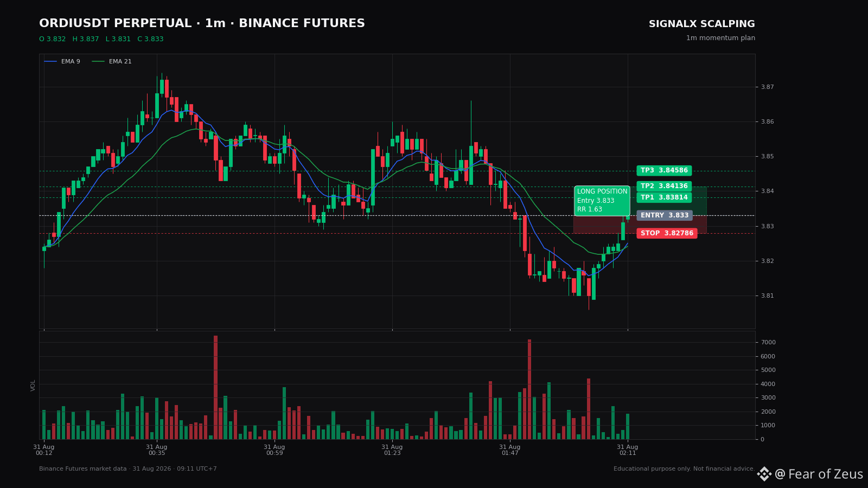868x488 pixels.
Task: Click the 3.86 price axis label
Action: 767,122
